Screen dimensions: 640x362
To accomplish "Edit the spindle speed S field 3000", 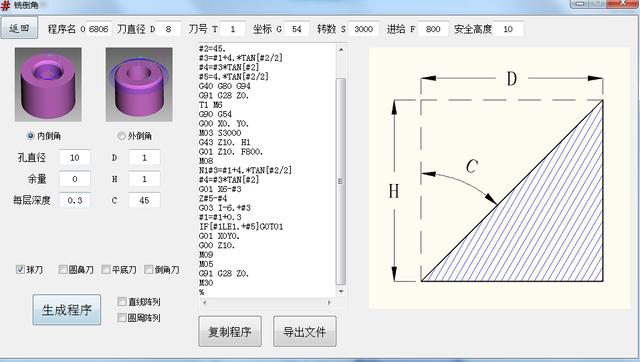I will tap(363, 29).
